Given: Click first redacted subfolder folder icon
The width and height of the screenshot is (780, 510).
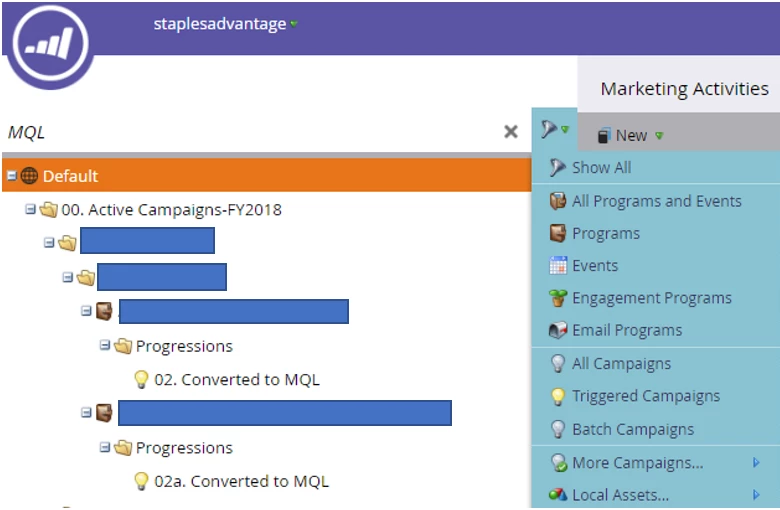Looking at the screenshot, I should (x=67, y=243).
